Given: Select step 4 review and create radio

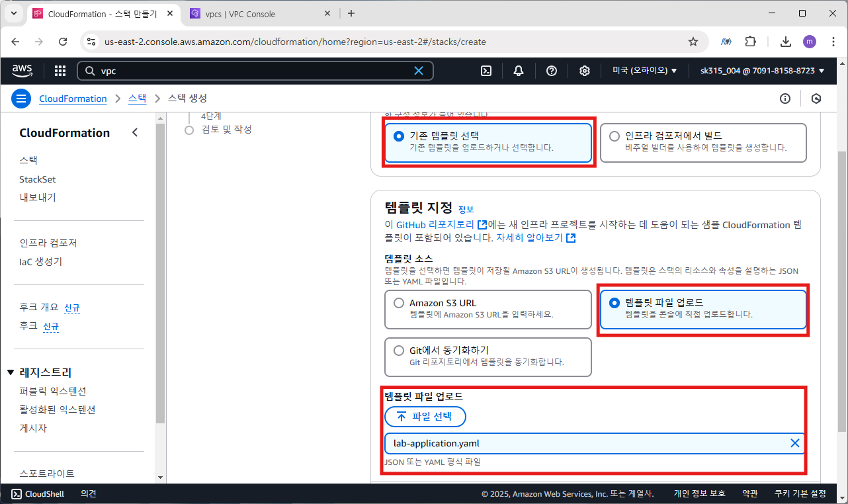Looking at the screenshot, I should click(x=189, y=130).
